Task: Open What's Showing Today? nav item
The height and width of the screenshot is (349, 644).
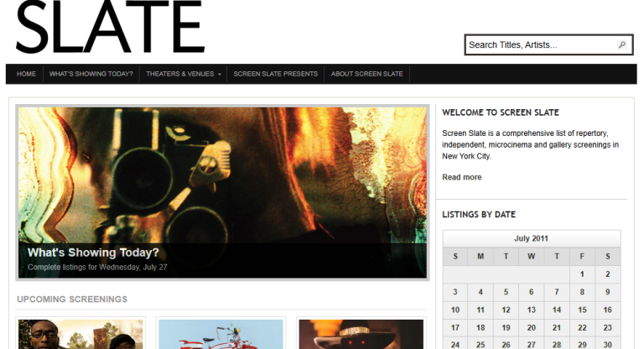Action: pyautogui.click(x=91, y=74)
